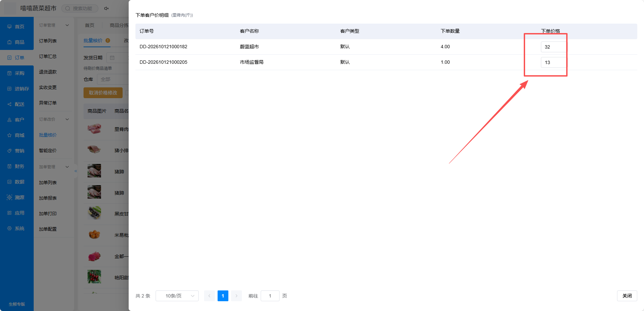Open the 商品 sidebar section
Image resolution: width=644 pixels, height=311 pixels.
[17, 42]
